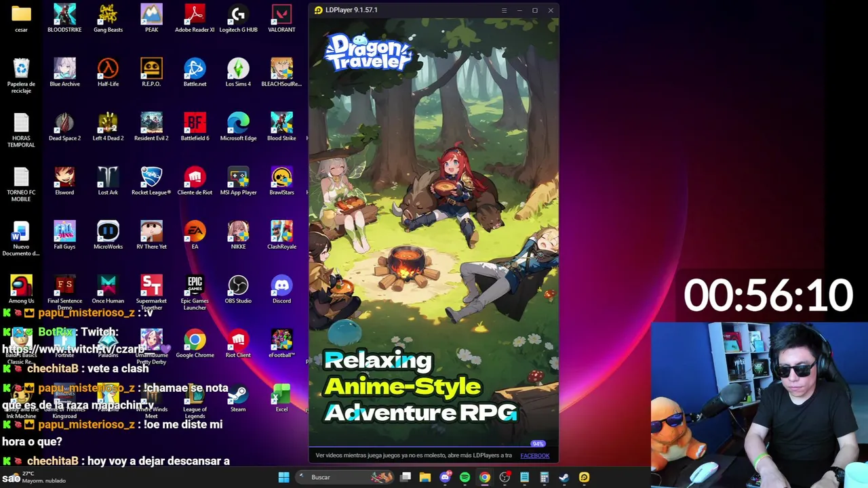Select the VALORANT desktop icon
This screenshot has height=488, width=868.
(x=281, y=18)
